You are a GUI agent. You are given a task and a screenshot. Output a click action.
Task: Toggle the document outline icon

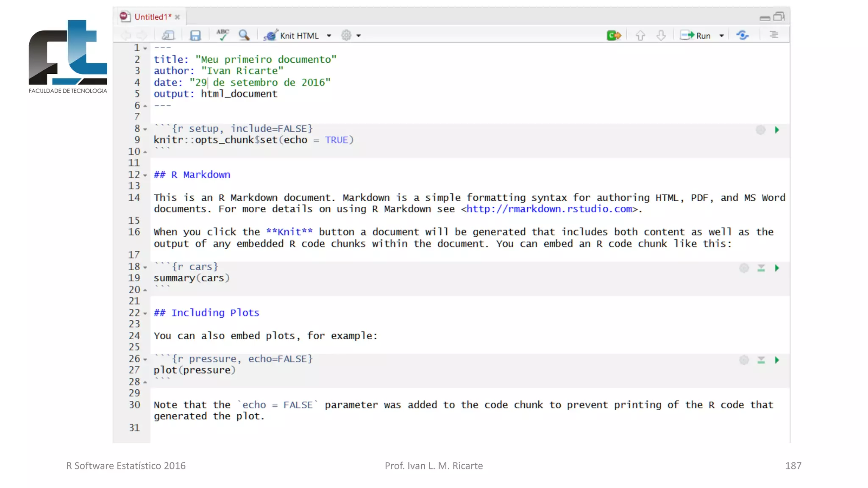[x=773, y=35]
